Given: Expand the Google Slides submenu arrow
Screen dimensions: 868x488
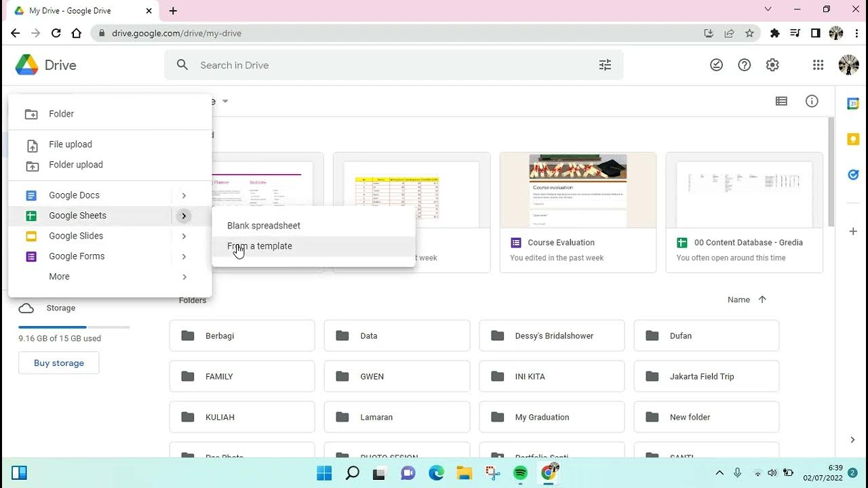Looking at the screenshot, I should coord(184,236).
